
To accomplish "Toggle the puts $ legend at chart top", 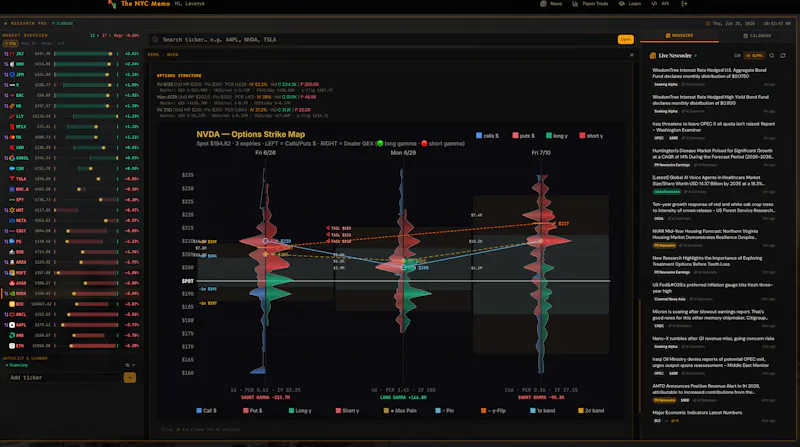I will [523, 136].
